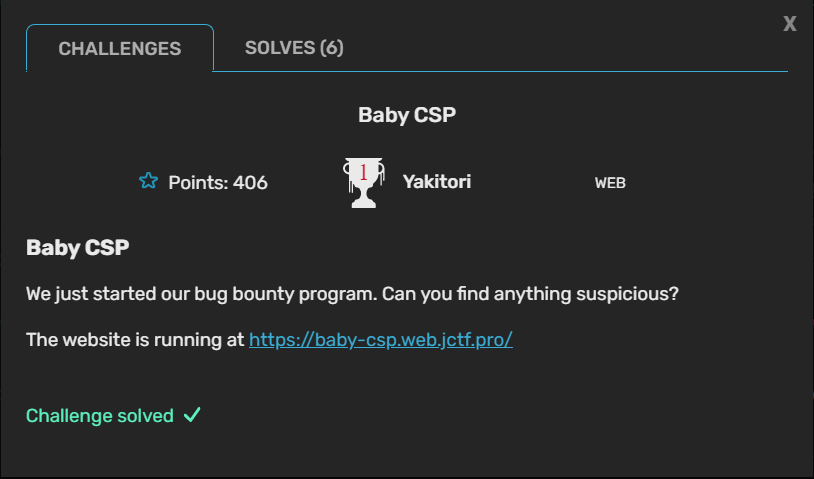Click the green checkmark after Challenge solved

point(193,415)
